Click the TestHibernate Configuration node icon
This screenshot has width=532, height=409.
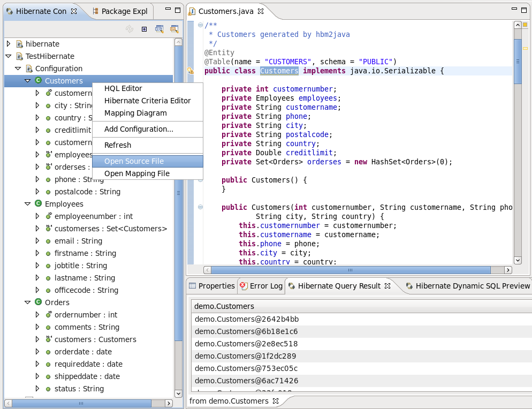[28, 68]
